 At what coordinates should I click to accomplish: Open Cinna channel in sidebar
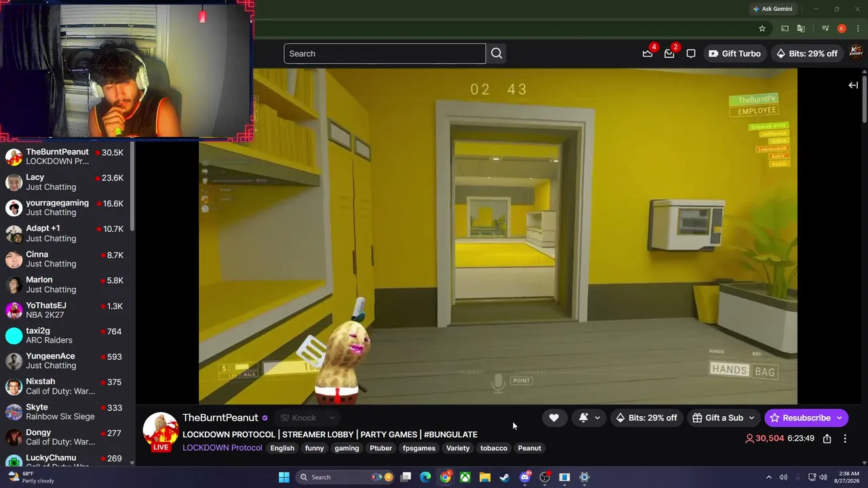(x=66, y=259)
